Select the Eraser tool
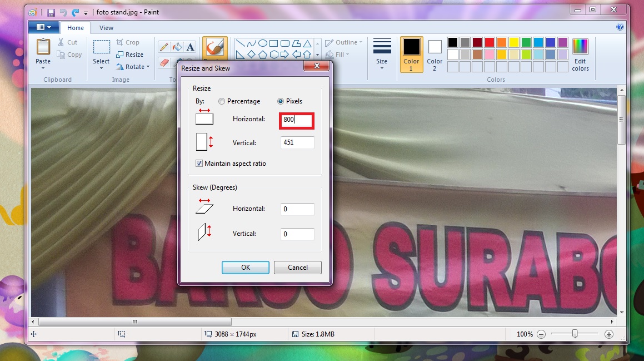Viewport: 644px width, 361px height. coord(163,62)
